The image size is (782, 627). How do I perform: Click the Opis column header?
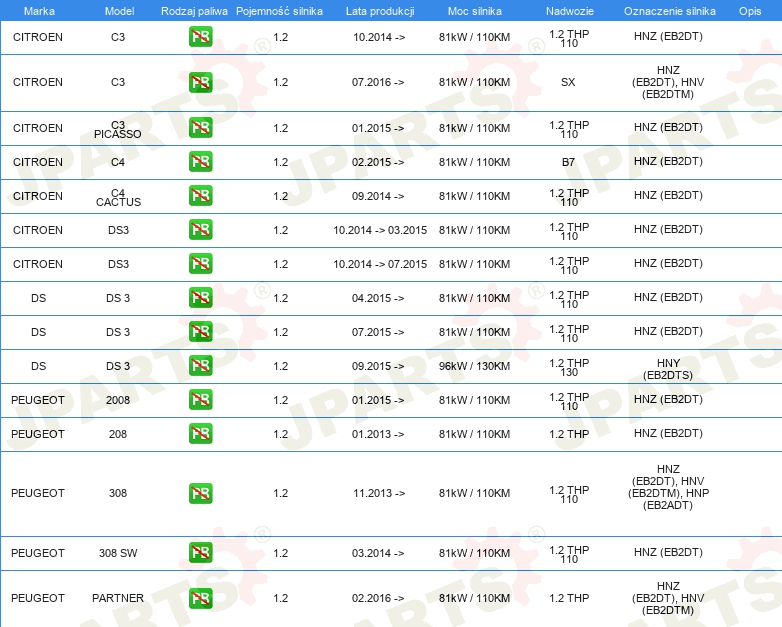point(750,11)
